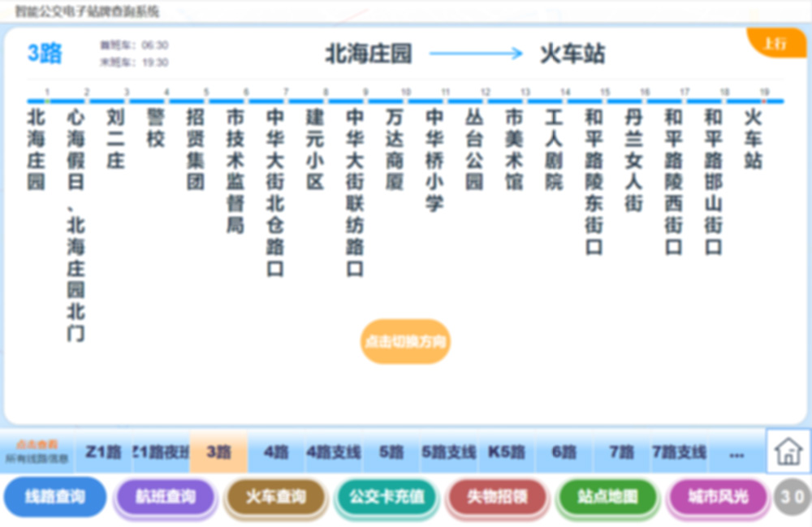Click the 3路 route title
The width and height of the screenshot is (812, 527).
[x=45, y=54]
